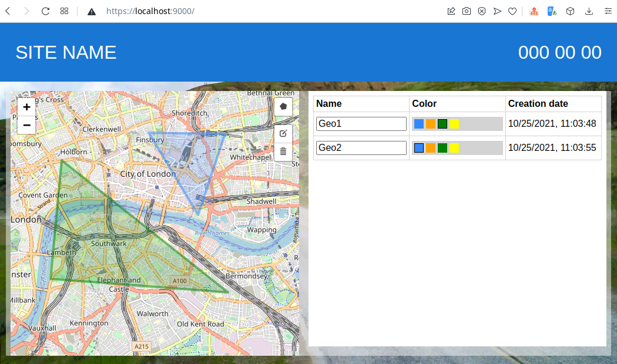Open the translate extension icon

coord(551,11)
